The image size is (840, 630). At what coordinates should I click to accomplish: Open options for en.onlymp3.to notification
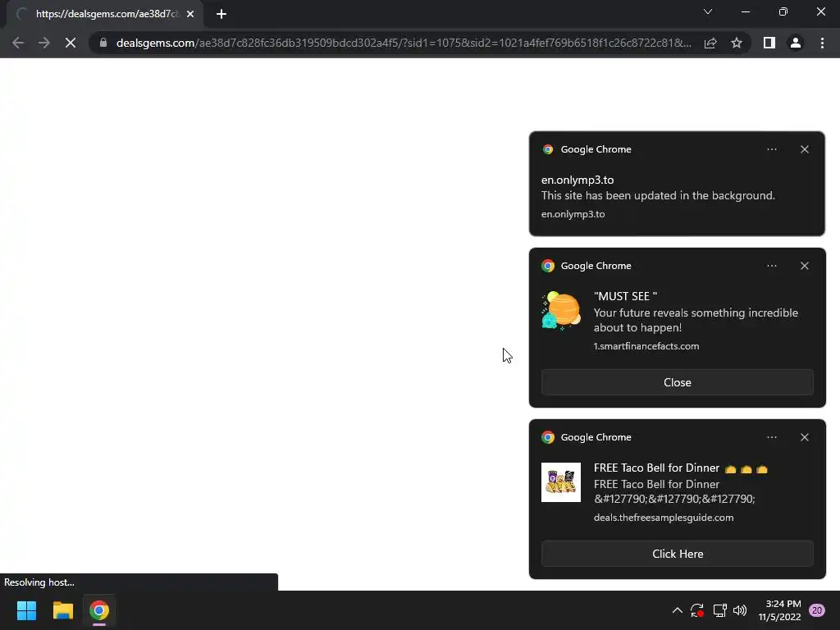point(771,149)
